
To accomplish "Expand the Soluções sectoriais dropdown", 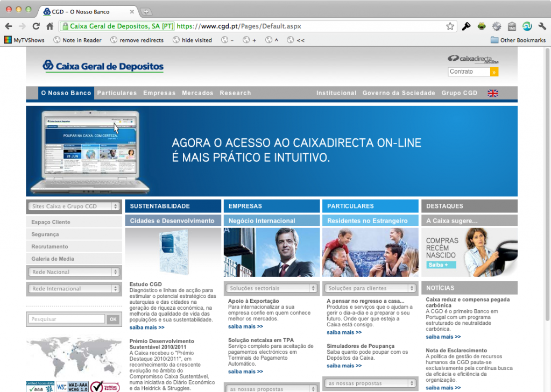I will 272,288.
